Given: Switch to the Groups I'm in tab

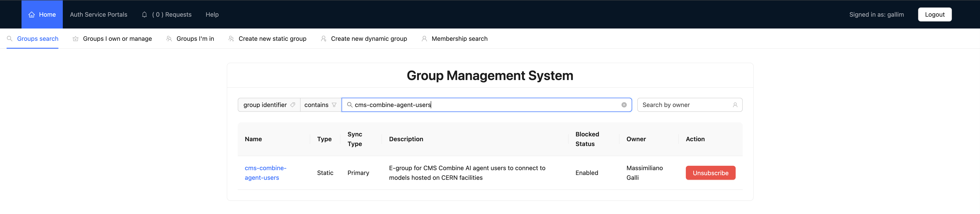Looking at the screenshot, I should (190, 38).
